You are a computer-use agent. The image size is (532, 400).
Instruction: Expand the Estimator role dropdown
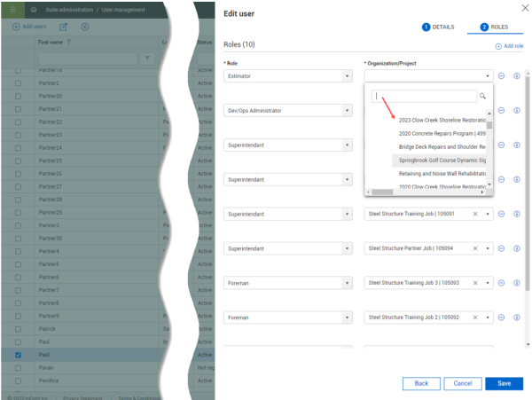tap(347, 76)
